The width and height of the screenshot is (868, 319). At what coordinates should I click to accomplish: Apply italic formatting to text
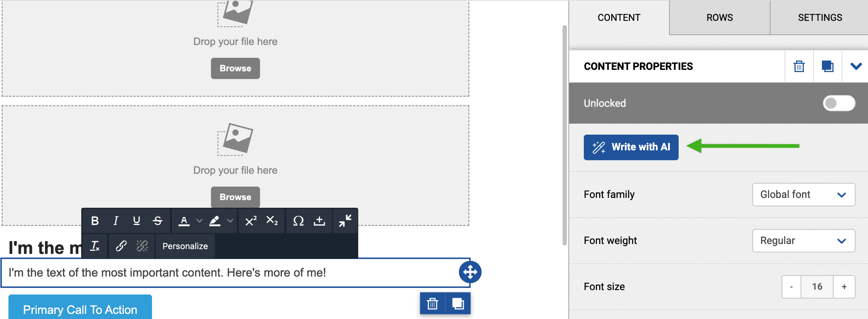[x=116, y=221]
